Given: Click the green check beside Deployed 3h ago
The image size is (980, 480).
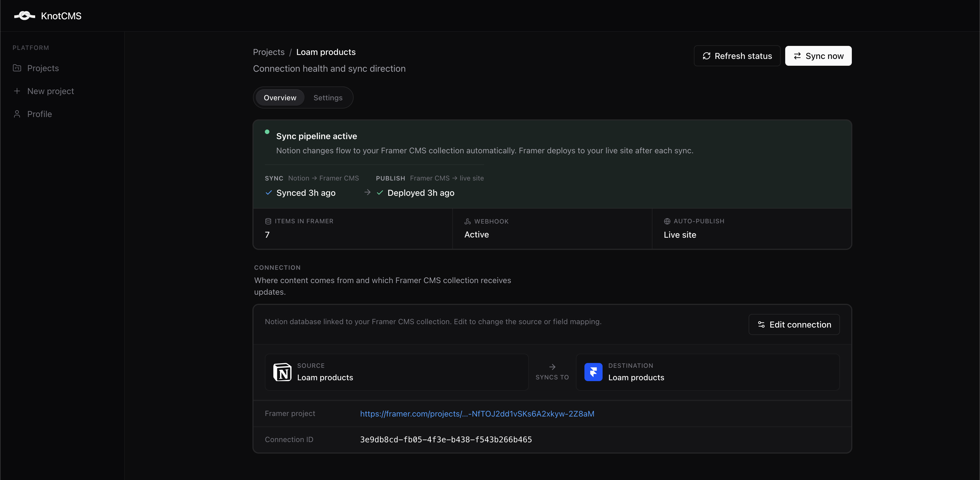Looking at the screenshot, I should 380,193.
